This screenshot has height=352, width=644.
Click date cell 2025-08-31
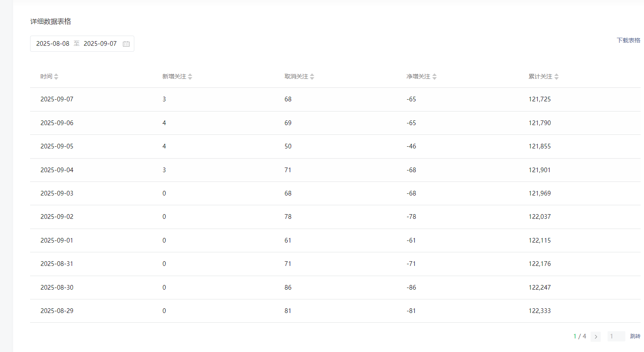coord(57,264)
